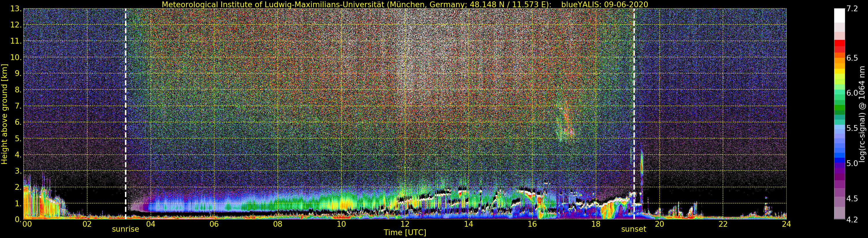Click the '5.5' colorbar value

[x=852, y=128]
